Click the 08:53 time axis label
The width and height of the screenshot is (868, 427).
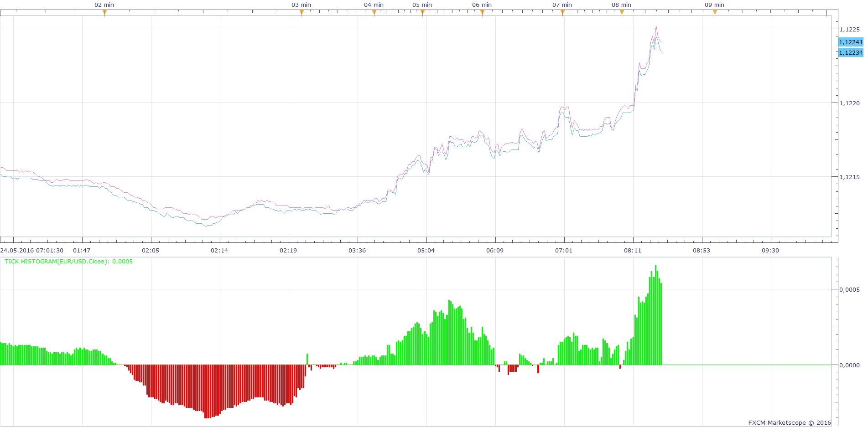pyautogui.click(x=702, y=251)
